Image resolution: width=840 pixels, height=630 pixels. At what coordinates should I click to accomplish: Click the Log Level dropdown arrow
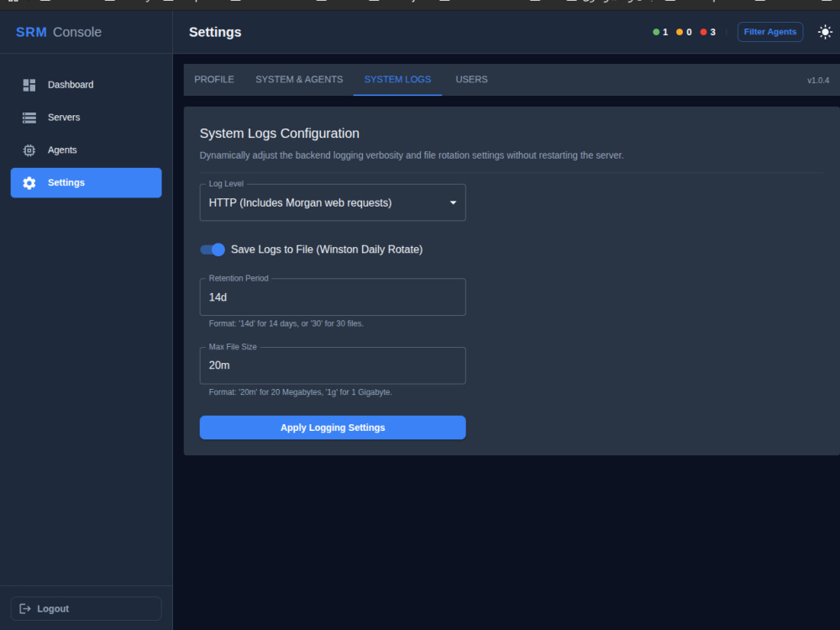[x=454, y=203]
